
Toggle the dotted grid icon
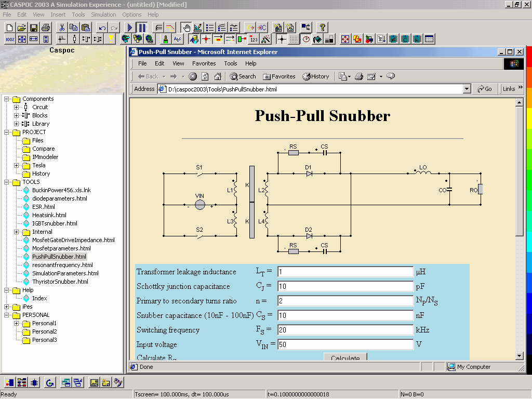[x=294, y=39]
